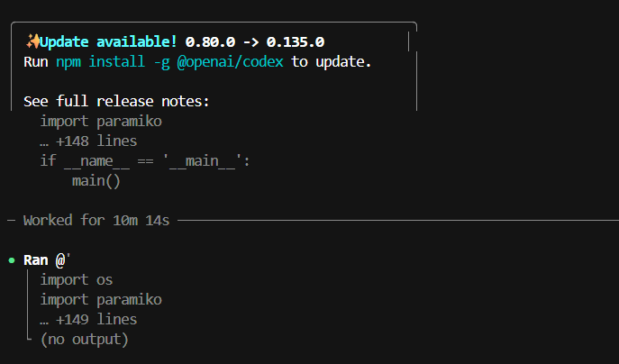This screenshot has height=364, width=619.
Task: Click the word "Run" in update box
Action: (x=35, y=62)
